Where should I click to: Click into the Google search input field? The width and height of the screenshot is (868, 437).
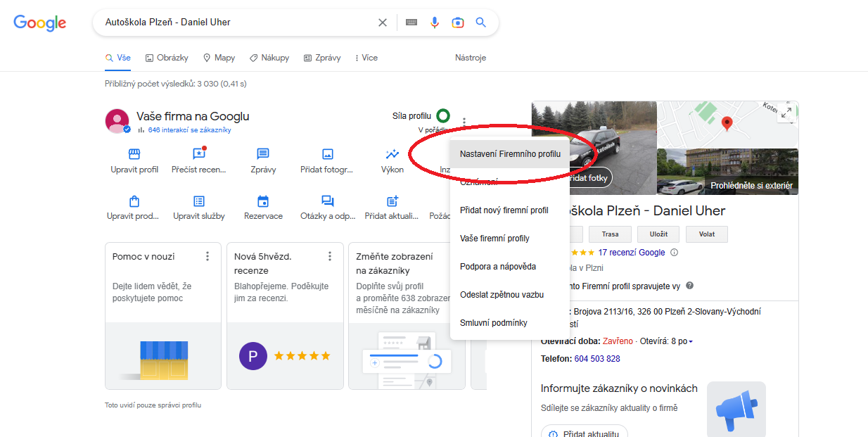239,23
